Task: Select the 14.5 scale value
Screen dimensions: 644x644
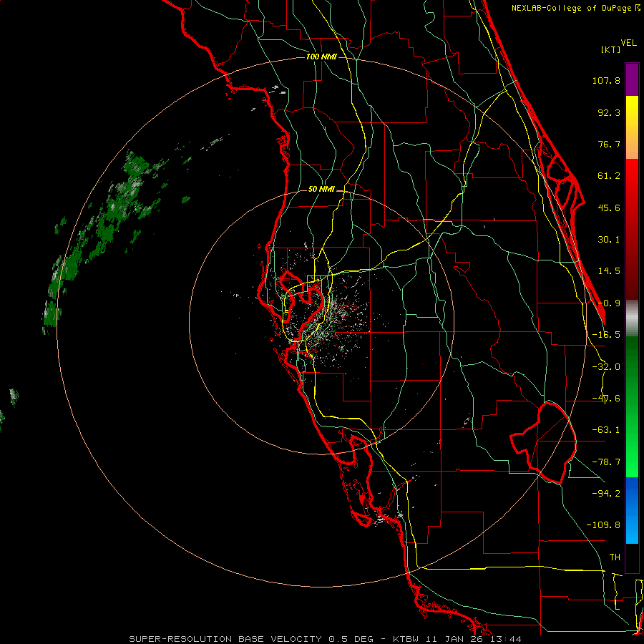Action: [609, 271]
